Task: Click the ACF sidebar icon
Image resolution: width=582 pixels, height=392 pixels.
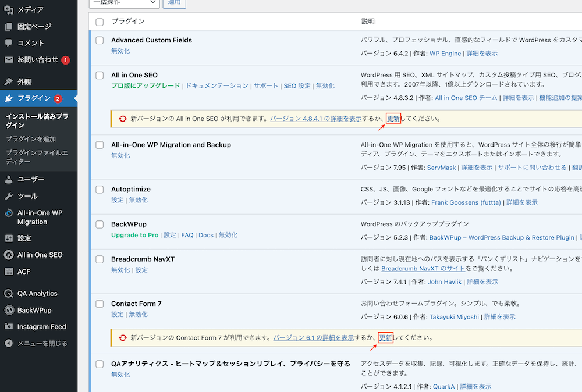Action: point(9,272)
